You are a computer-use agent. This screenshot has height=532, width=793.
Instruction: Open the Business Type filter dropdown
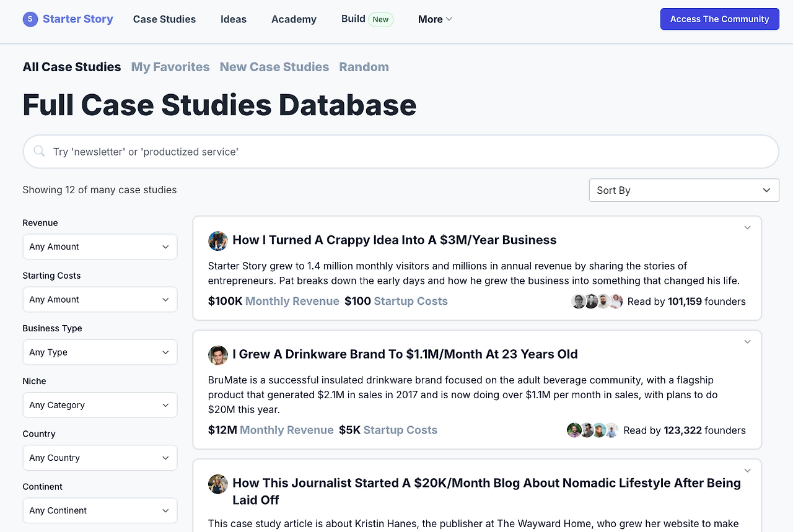[100, 352]
